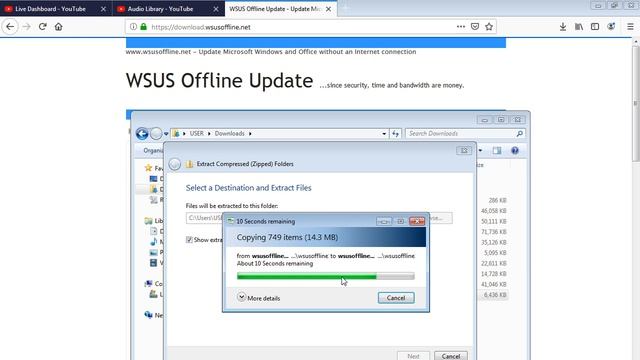
Task: Expand breadcrumb arrow after Downloads
Action: click(x=250, y=133)
